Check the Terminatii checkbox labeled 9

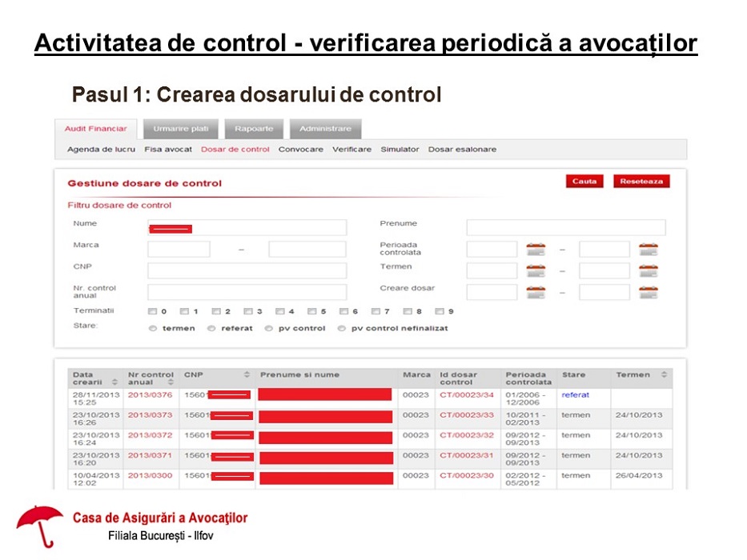tap(440, 311)
